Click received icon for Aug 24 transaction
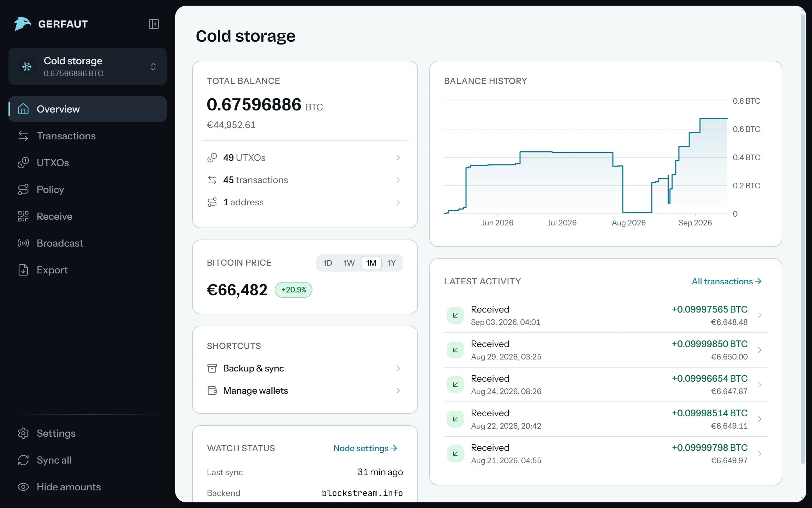Image resolution: width=812 pixels, height=508 pixels. (x=455, y=385)
